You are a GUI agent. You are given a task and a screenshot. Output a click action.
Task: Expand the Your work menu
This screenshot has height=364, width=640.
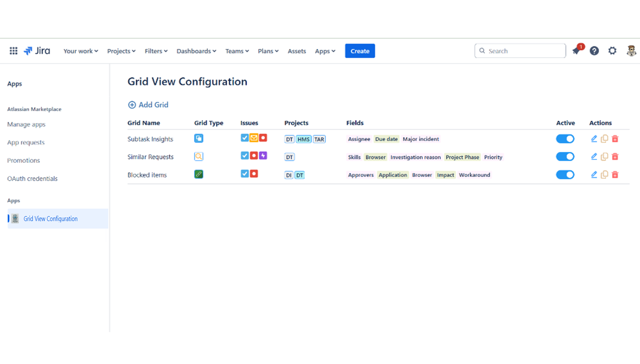(80, 51)
